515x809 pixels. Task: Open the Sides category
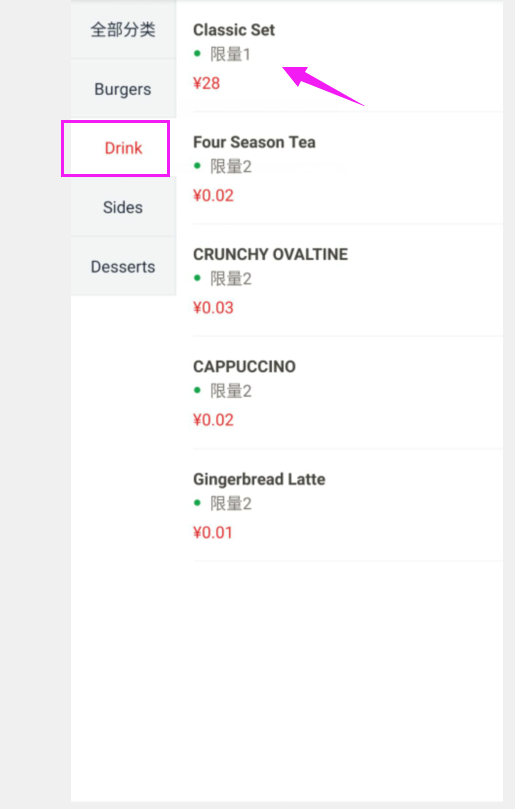pos(123,207)
